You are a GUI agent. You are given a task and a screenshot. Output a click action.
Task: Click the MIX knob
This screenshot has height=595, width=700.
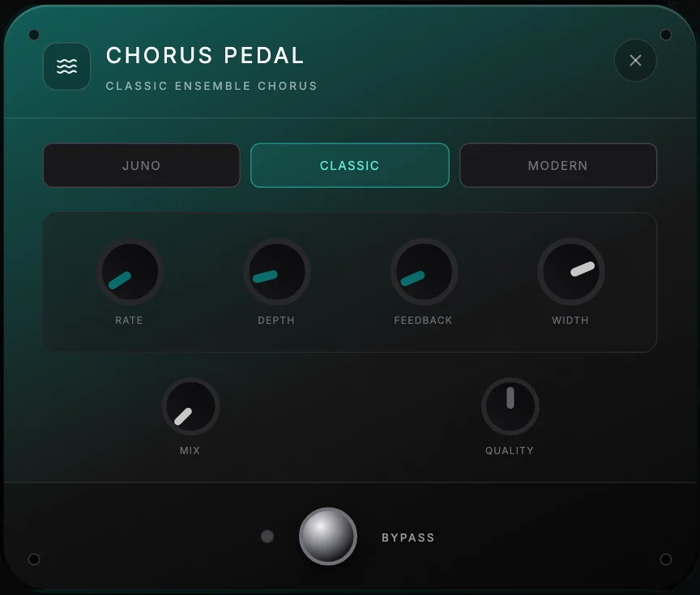coord(190,406)
